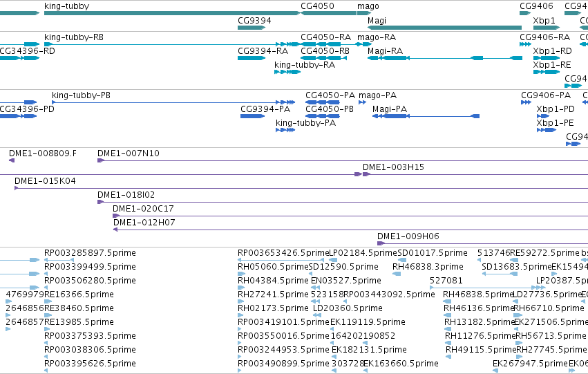Click the Xbp1-PE protein label
588x374 pixels.
coord(555,123)
